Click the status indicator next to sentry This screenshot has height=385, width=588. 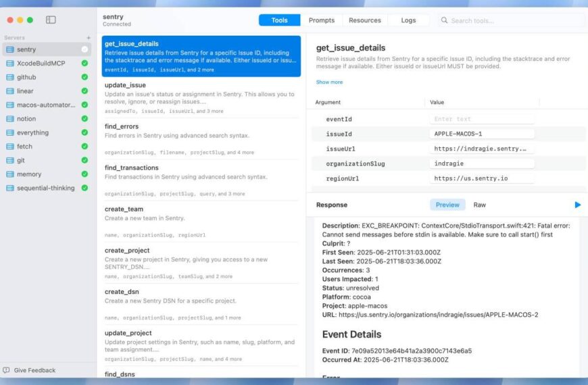pyautogui.click(x=84, y=49)
